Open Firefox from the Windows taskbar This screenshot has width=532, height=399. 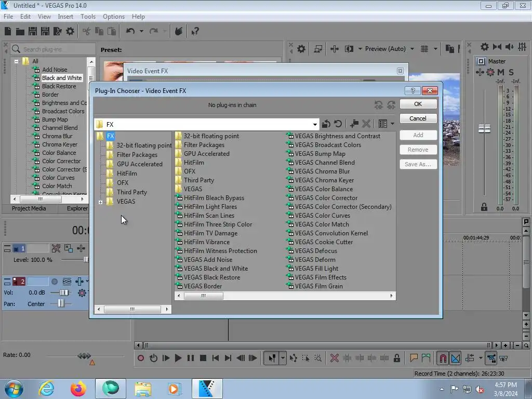point(78,389)
